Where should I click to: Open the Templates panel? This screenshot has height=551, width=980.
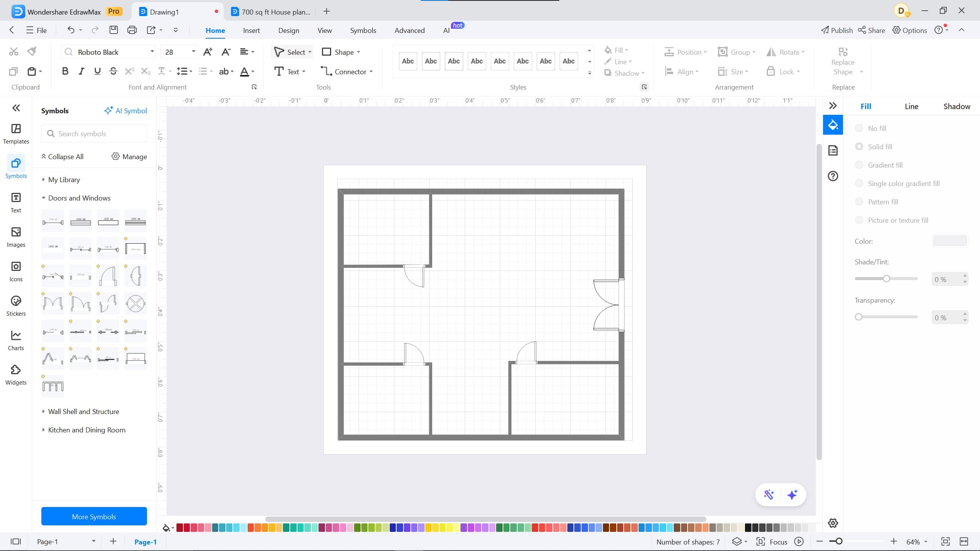[x=16, y=133]
